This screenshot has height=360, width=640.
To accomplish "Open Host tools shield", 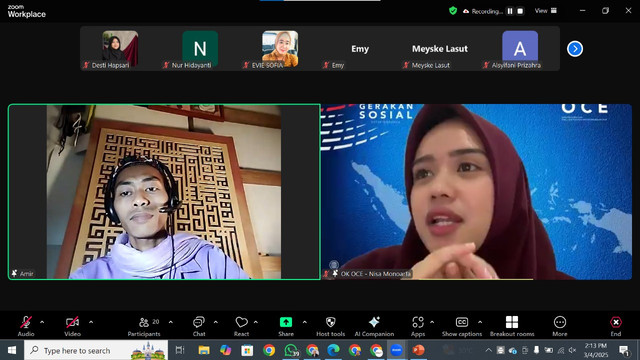I will click(x=331, y=326).
